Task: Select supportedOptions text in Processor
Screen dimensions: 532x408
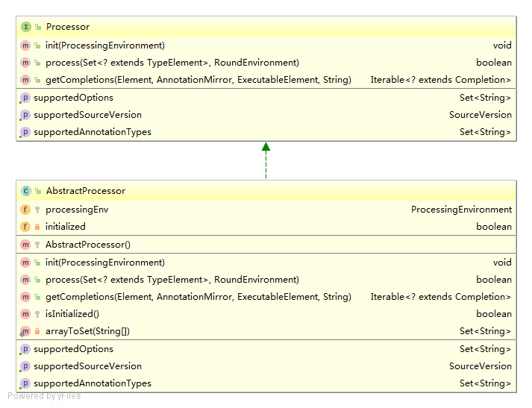Action: pos(74,98)
